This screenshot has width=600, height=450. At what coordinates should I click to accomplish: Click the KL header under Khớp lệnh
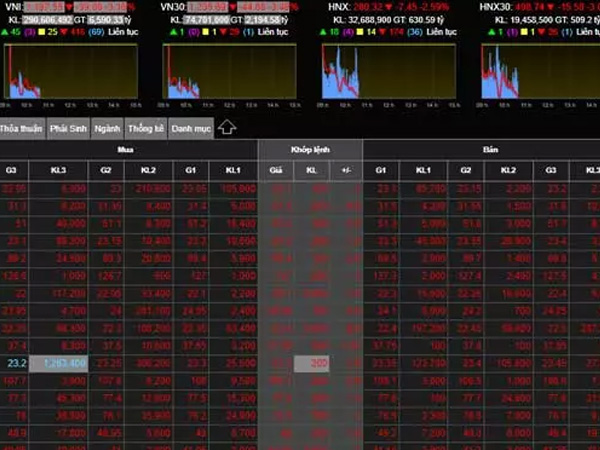tap(311, 170)
